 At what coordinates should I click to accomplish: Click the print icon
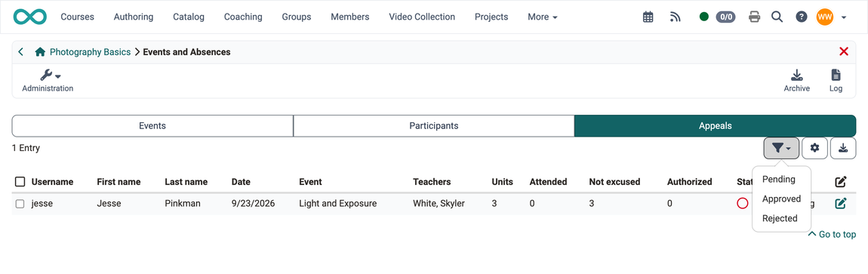754,17
